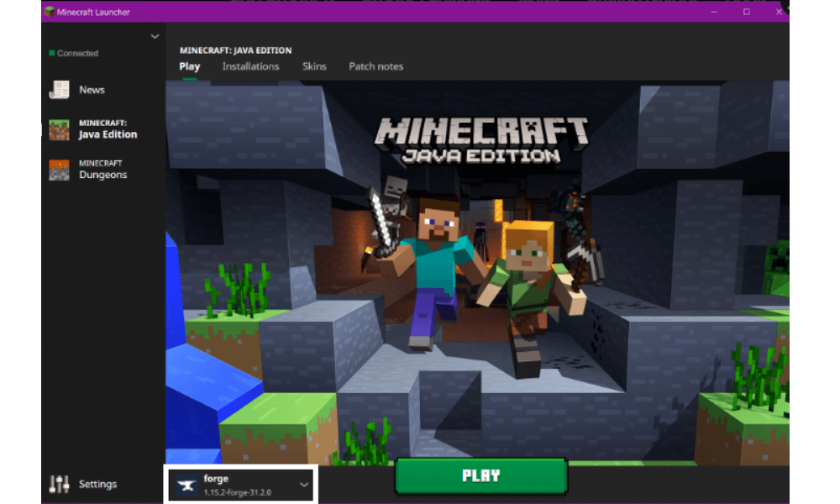The image size is (840, 504).
Task: Expand the account chevron above Connected
Action: tap(155, 37)
